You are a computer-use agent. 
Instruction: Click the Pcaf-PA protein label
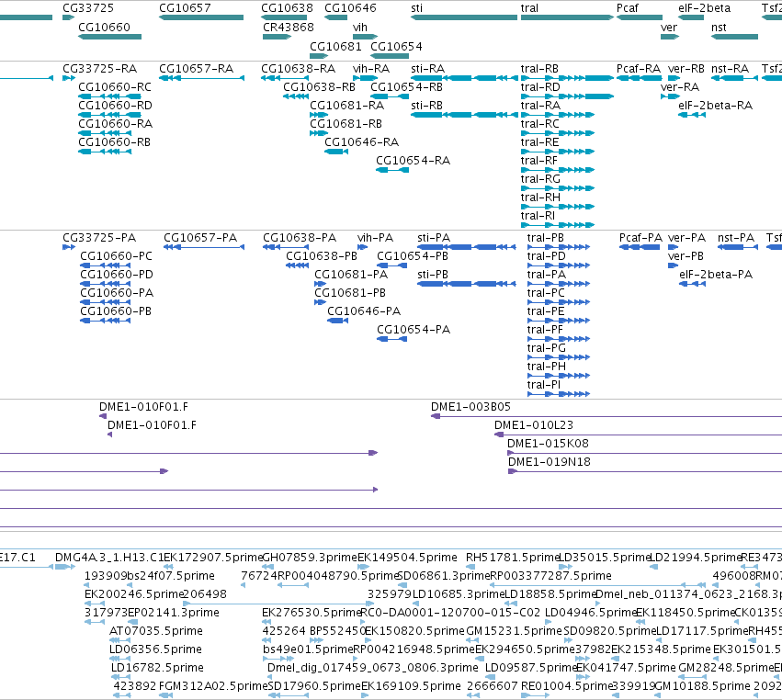coord(640,237)
